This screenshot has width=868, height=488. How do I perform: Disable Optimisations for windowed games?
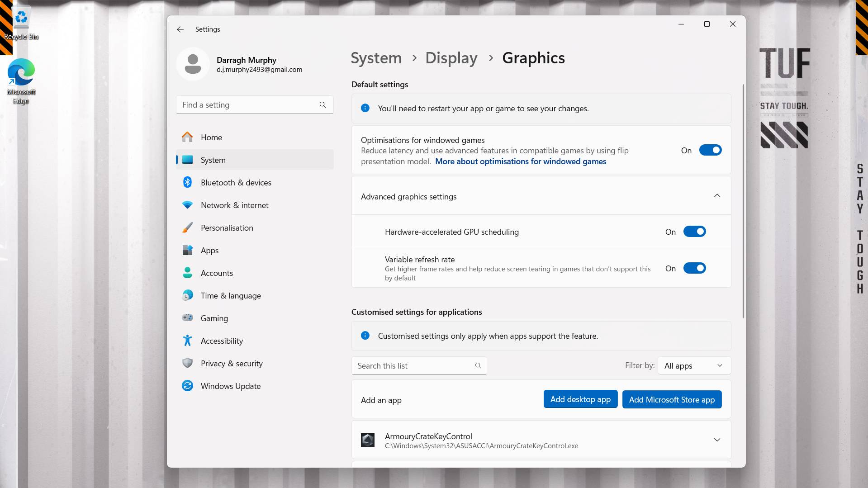point(710,150)
